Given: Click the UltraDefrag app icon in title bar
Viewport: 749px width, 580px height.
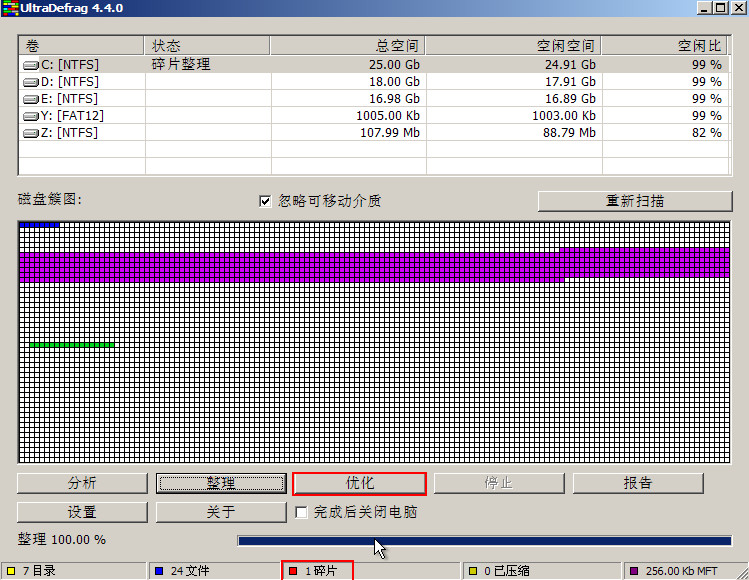Looking at the screenshot, I should (10, 8).
